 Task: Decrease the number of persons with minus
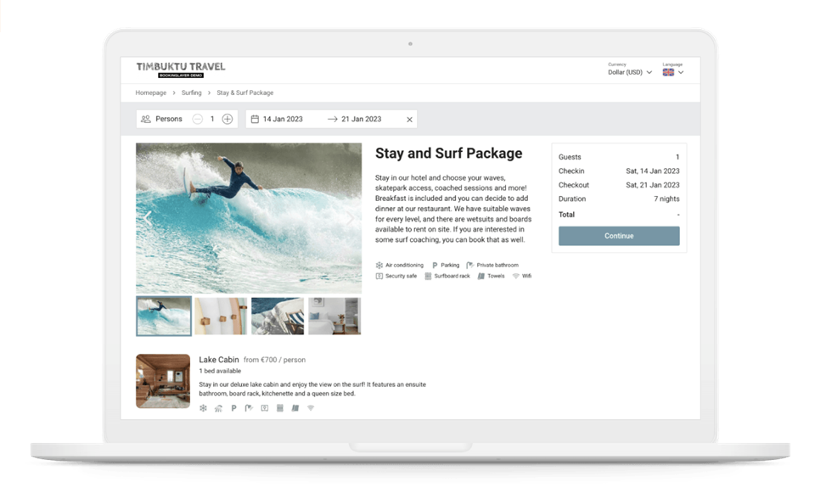[x=198, y=120]
